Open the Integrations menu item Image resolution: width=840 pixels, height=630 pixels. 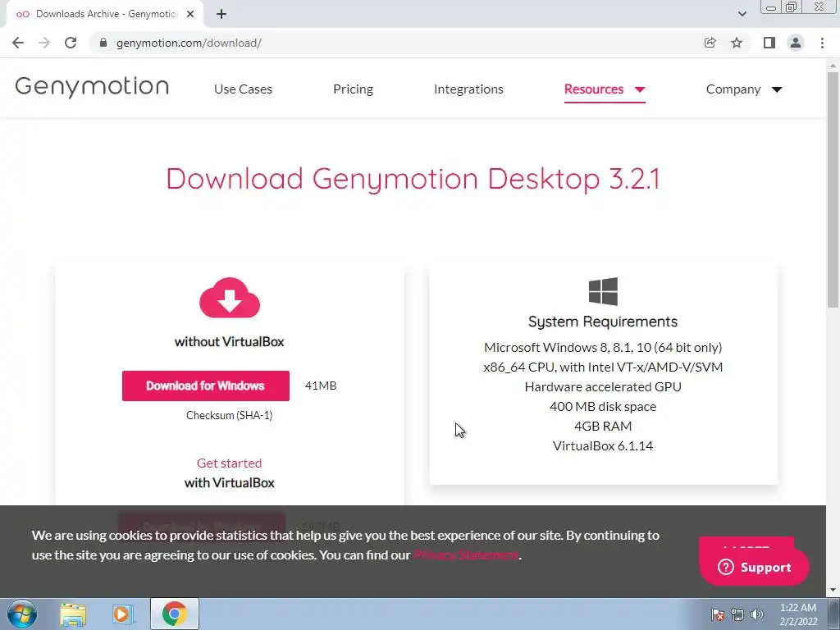click(x=468, y=89)
